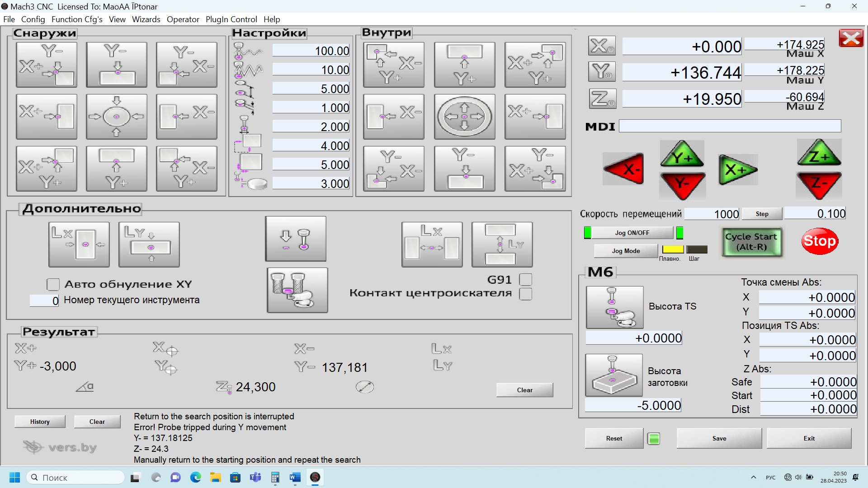Click the Z surface probe down icon
This screenshot has height=488, width=868.
296,239
